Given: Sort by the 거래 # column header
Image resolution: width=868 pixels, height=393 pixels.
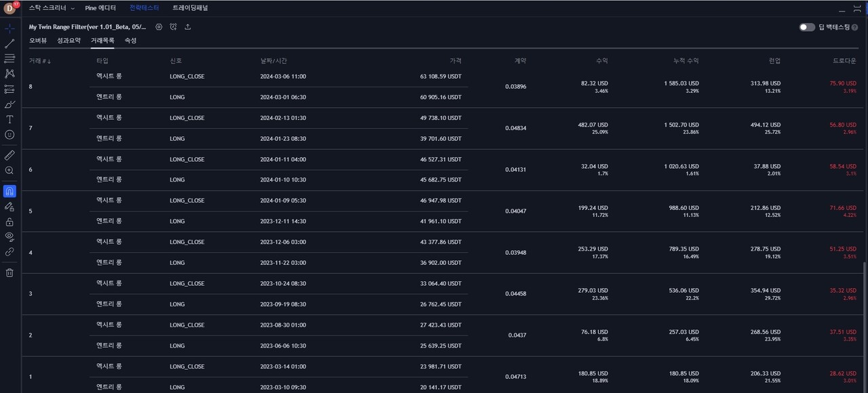Looking at the screenshot, I should tap(39, 60).
